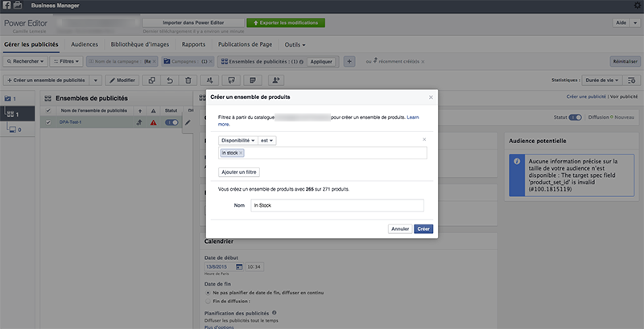Untick the DPA-Test-1 row checkbox
This screenshot has width=644, height=329.
[49, 122]
